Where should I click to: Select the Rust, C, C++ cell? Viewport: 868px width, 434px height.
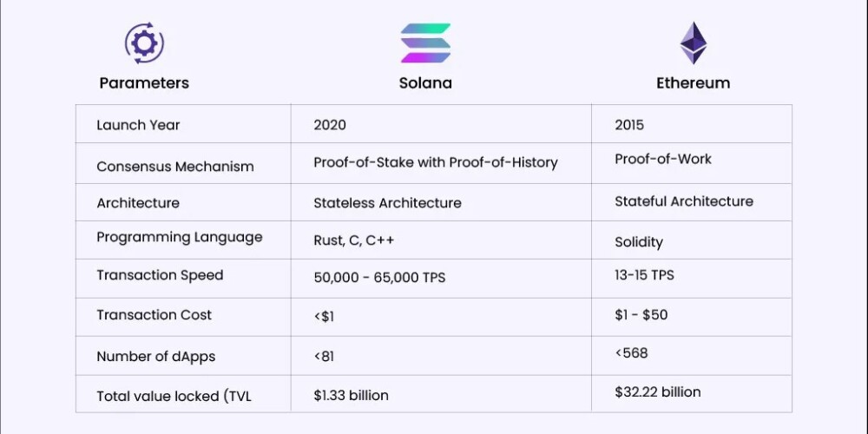tap(354, 241)
